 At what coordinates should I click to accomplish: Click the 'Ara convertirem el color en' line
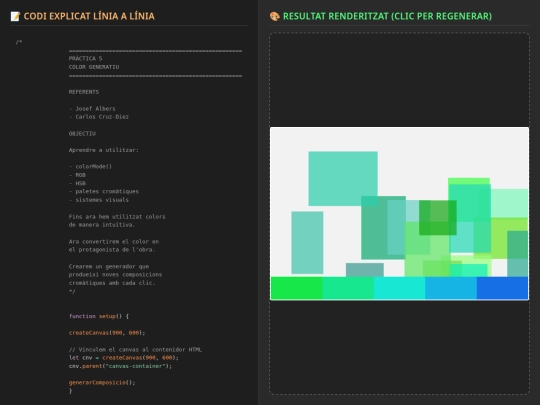(114, 241)
